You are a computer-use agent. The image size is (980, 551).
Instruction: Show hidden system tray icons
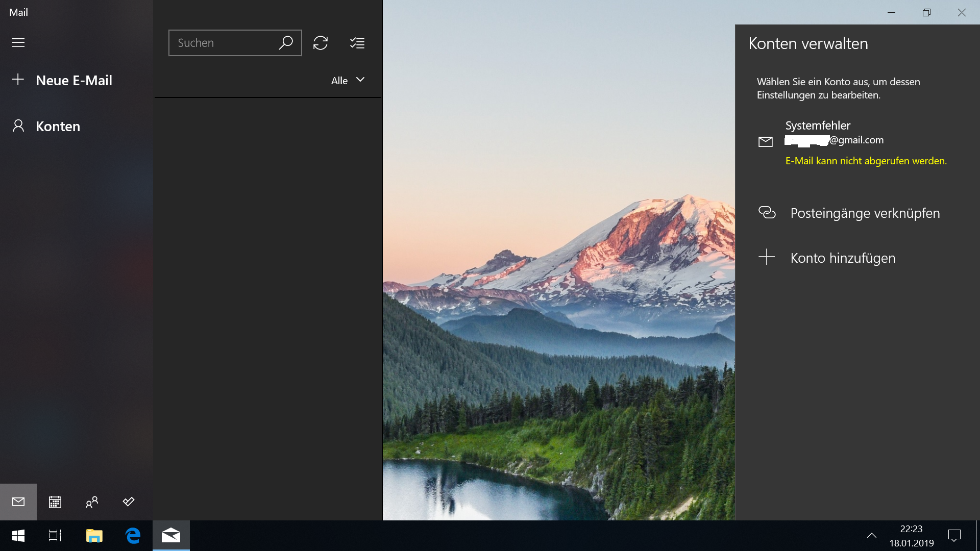point(872,536)
